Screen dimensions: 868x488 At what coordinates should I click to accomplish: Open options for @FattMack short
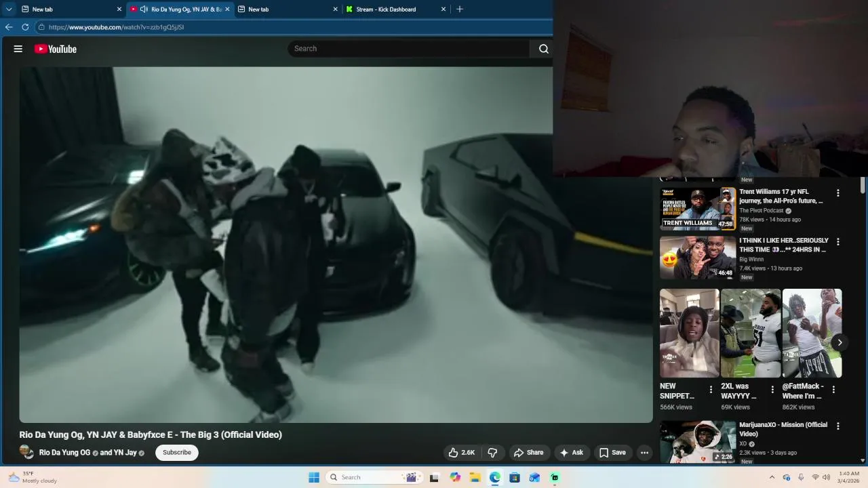(833, 390)
